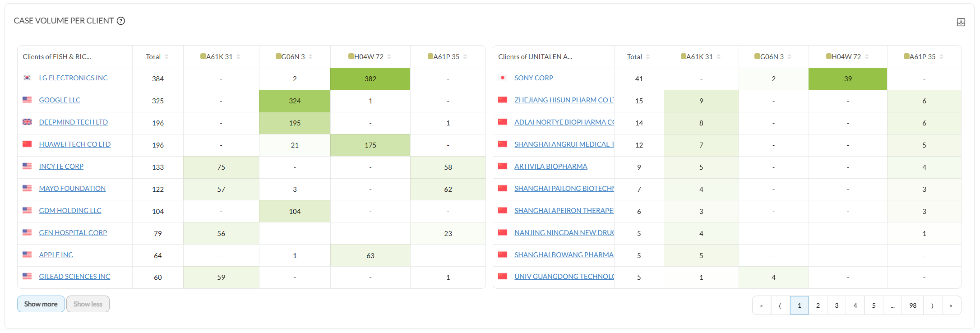Open SONY CORP client link
Image resolution: width=980 pixels, height=333 pixels.
(x=534, y=78)
